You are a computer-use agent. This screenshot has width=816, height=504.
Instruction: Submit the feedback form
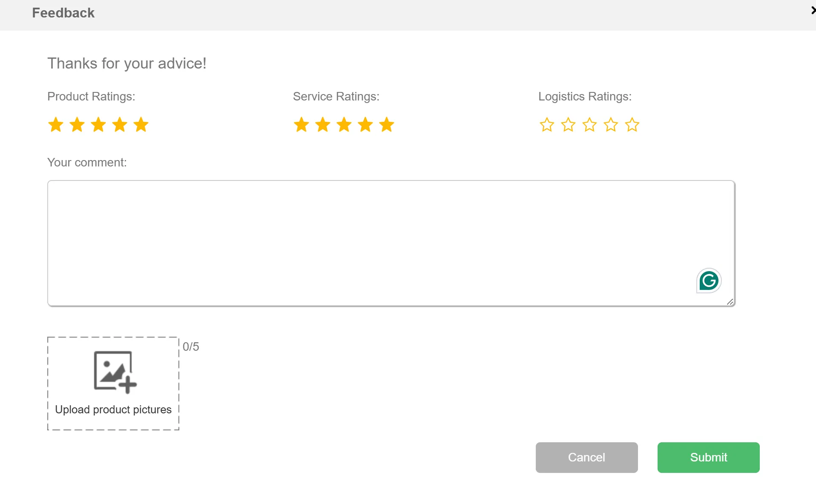(x=708, y=458)
